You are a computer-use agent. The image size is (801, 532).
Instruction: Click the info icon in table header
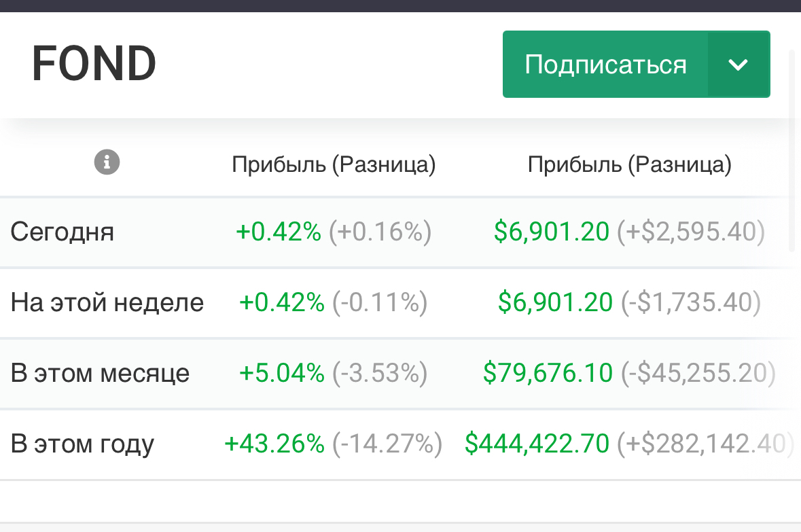107,163
